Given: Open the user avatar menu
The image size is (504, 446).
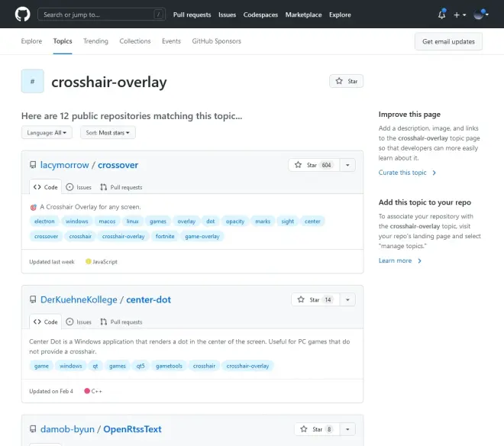Looking at the screenshot, I should coord(481,15).
